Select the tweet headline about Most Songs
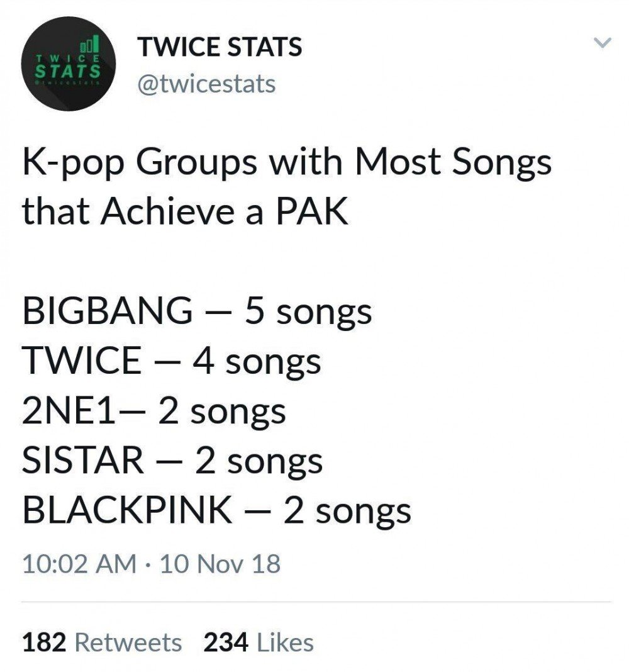629x672 pixels. tap(287, 188)
